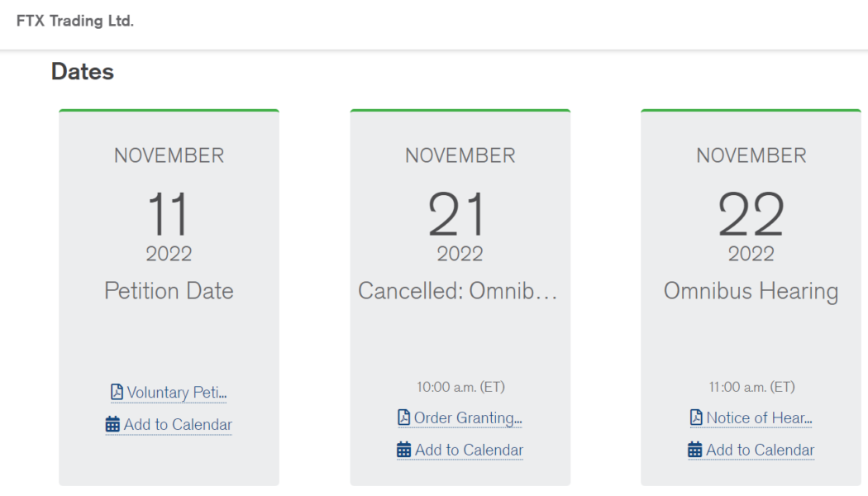Click calendar icon in November 21 card
The width and height of the screenshot is (868, 496).
point(403,450)
